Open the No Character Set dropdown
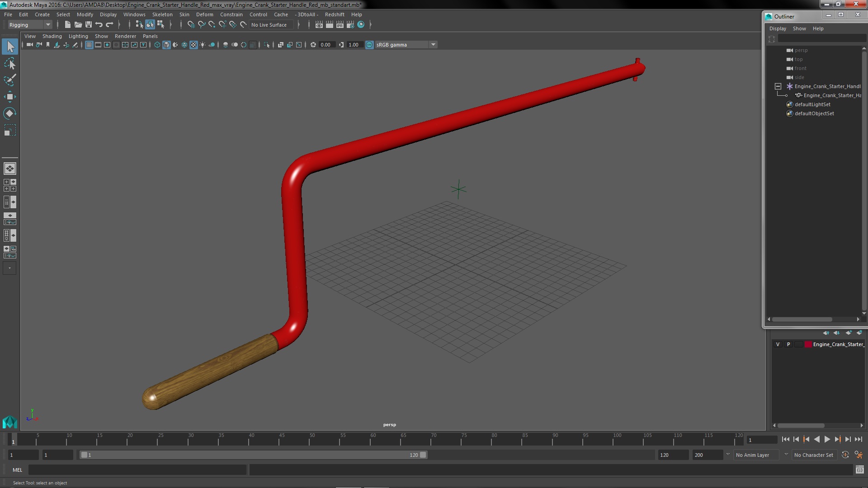The width and height of the screenshot is (868, 488). pos(814,455)
